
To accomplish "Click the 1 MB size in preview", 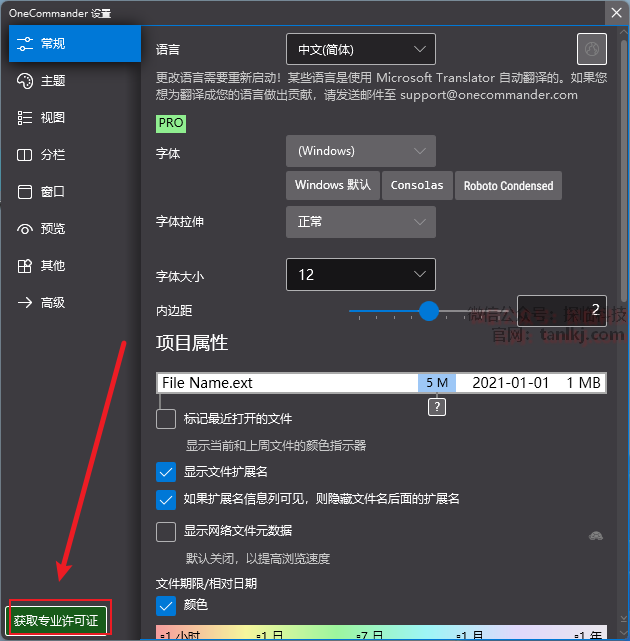I will [583, 383].
